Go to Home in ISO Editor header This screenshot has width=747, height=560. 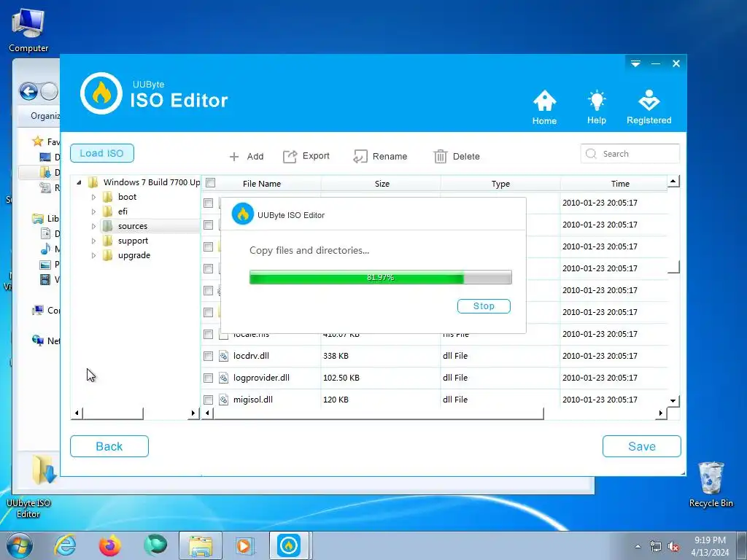pyautogui.click(x=544, y=107)
